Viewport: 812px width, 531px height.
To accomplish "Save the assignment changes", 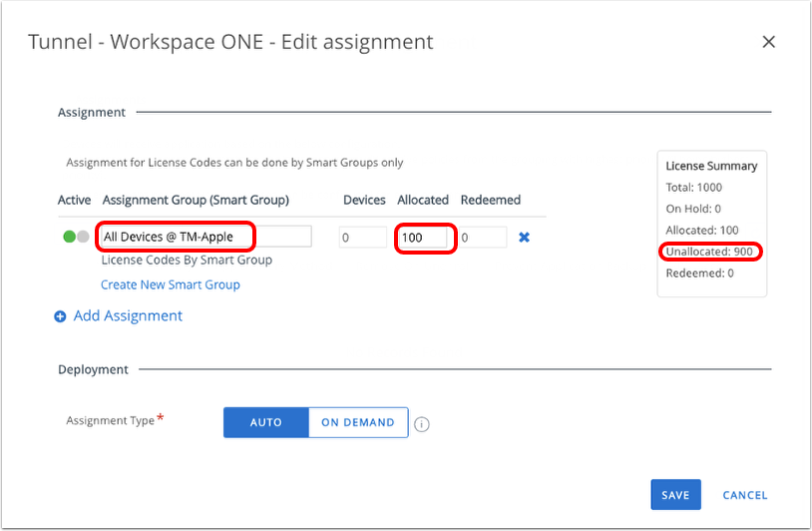I will tap(675, 495).
